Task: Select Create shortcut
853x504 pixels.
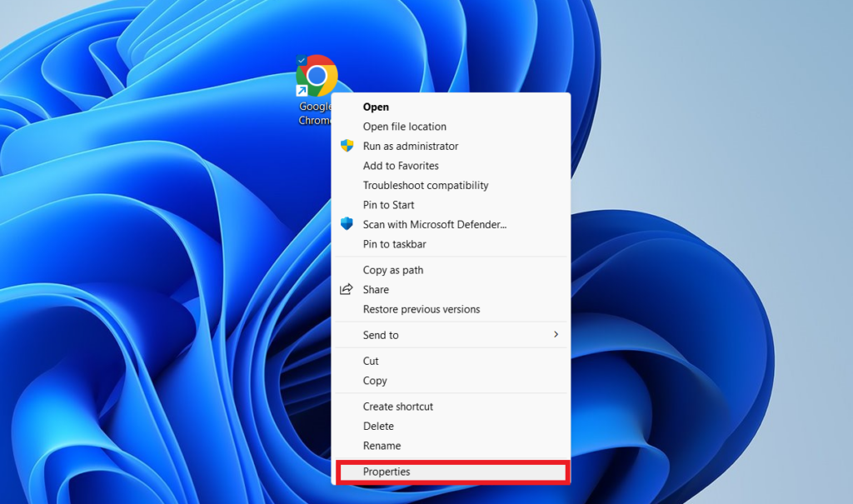Action: [x=398, y=407]
